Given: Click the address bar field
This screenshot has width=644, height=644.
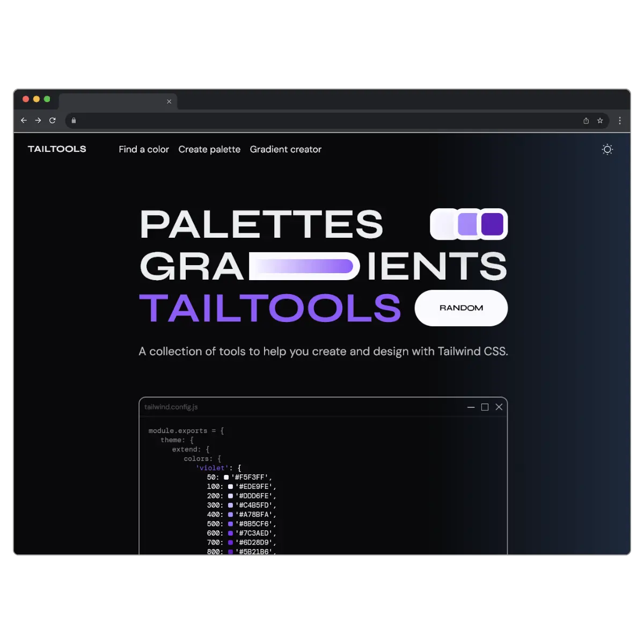Looking at the screenshot, I should pyautogui.click(x=337, y=121).
